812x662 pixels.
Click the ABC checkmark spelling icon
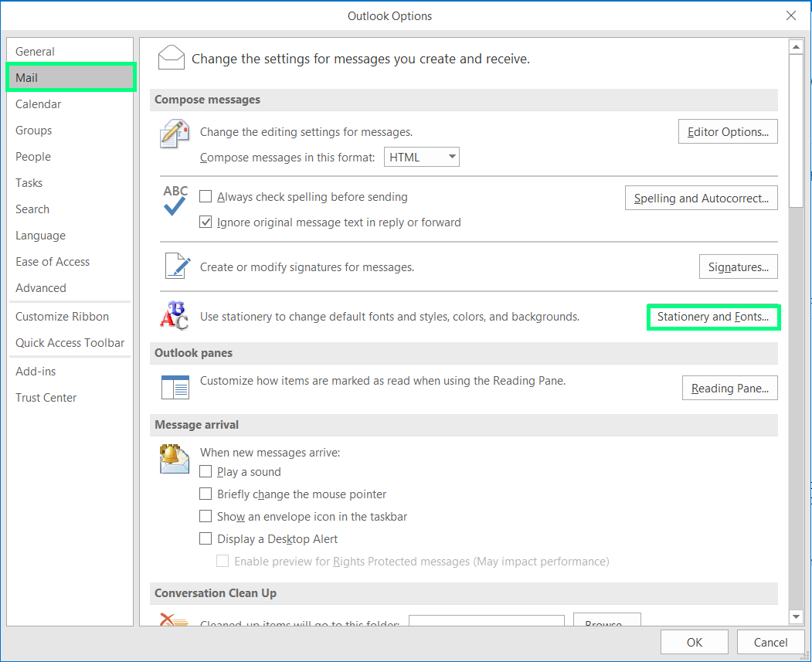pyautogui.click(x=175, y=200)
